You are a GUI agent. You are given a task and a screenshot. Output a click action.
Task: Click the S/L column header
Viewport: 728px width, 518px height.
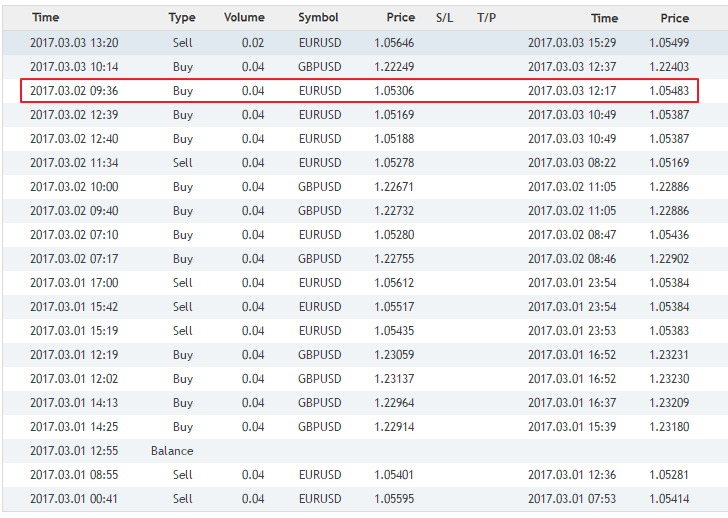tap(444, 18)
